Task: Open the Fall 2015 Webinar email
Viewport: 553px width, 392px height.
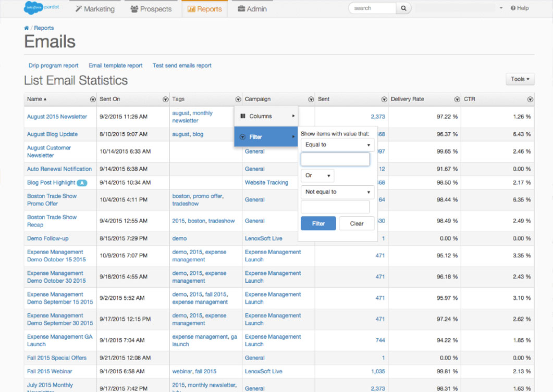Action: pyautogui.click(x=50, y=372)
